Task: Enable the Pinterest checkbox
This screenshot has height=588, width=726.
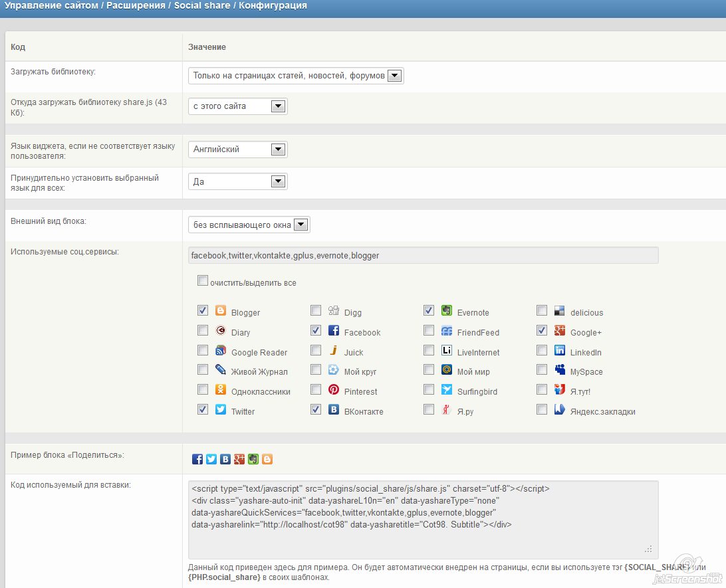Action: [316, 389]
